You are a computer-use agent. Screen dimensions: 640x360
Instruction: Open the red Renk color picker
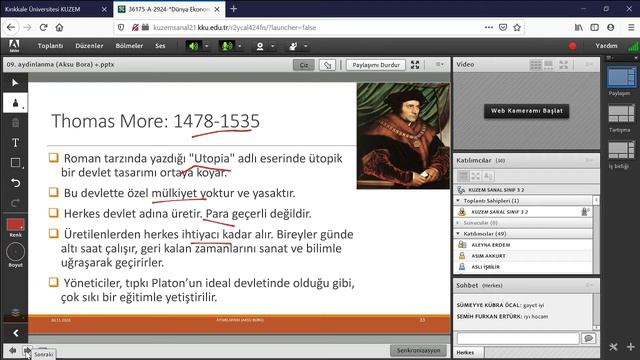click(16, 224)
